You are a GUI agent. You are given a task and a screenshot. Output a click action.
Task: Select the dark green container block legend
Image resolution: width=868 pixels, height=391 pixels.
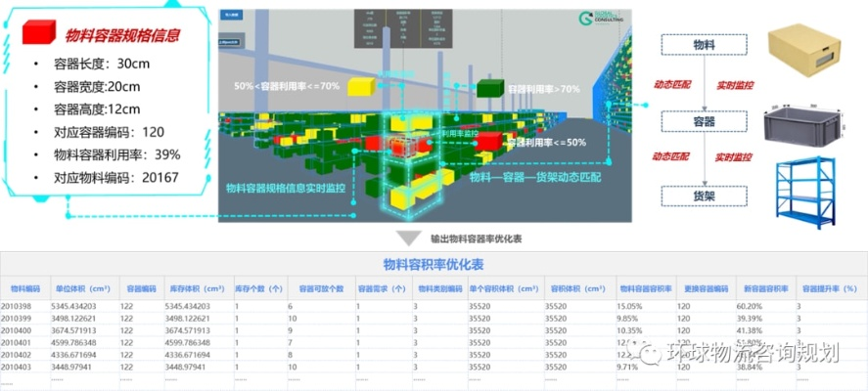point(489,88)
